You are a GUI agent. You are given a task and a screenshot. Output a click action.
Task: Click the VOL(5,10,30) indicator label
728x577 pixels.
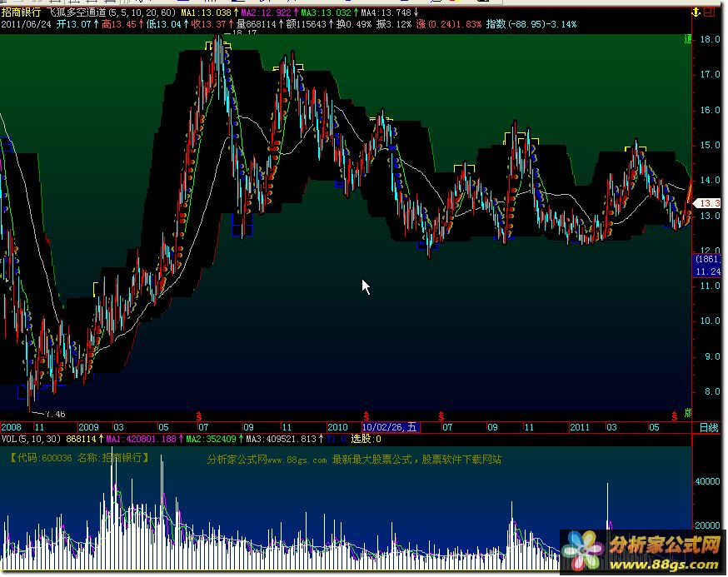pos(31,439)
